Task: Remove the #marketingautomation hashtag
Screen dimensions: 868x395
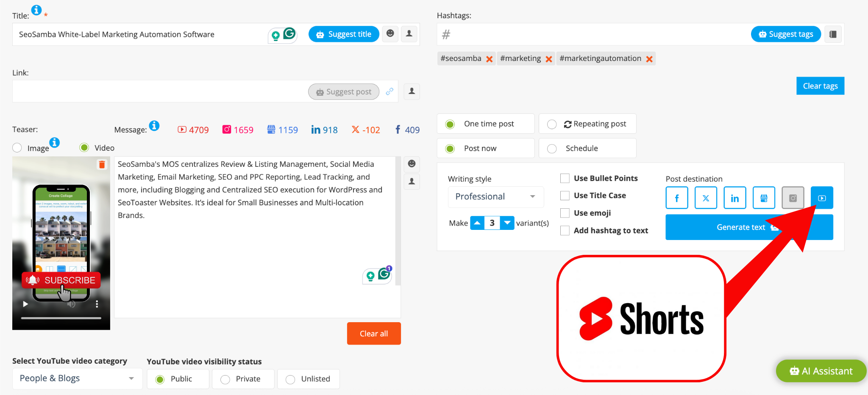Action: tap(649, 59)
